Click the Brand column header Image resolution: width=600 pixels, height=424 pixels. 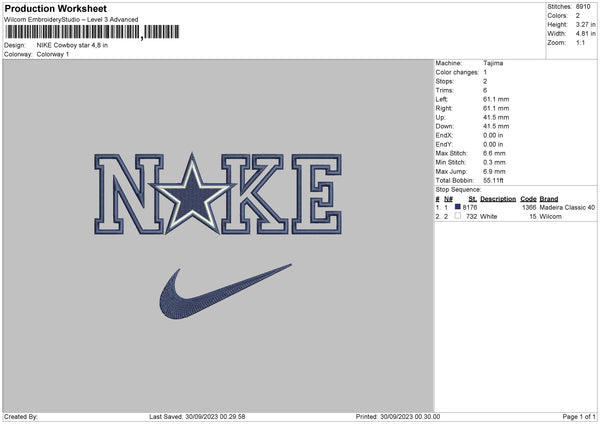pyautogui.click(x=549, y=199)
